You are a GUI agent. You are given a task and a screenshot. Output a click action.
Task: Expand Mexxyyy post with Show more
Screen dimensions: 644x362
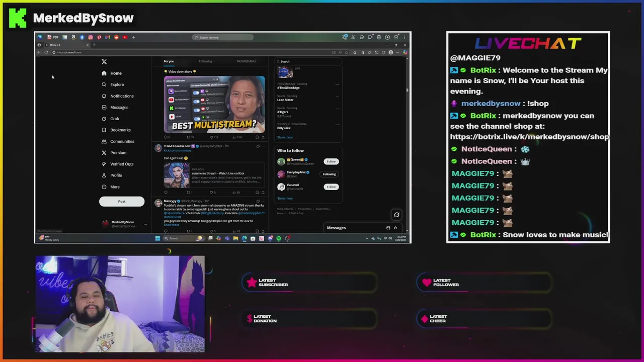coord(171,225)
